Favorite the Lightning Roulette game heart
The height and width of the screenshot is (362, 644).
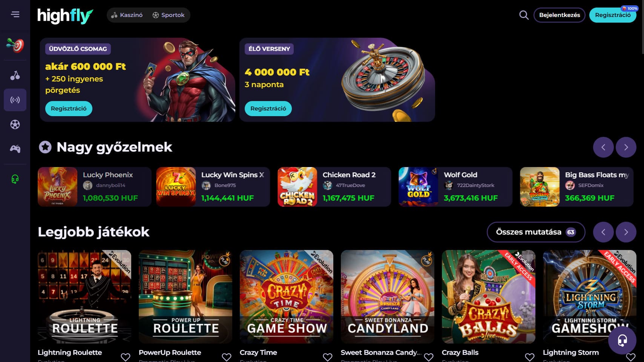[x=126, y=357]
